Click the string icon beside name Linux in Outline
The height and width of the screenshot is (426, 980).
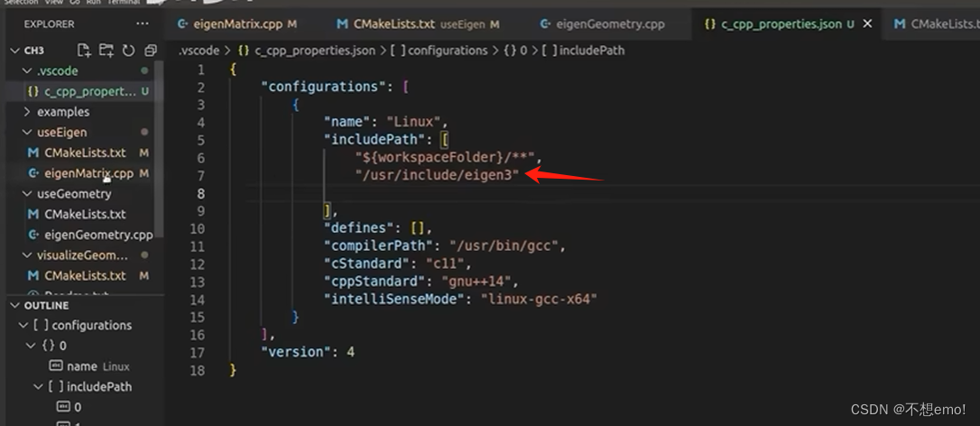coord(56,366)
